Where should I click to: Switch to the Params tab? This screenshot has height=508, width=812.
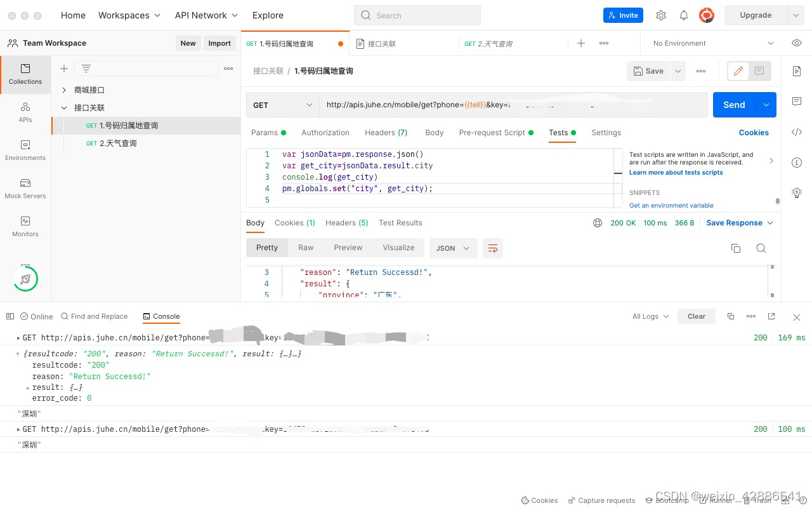click(268, 133)
